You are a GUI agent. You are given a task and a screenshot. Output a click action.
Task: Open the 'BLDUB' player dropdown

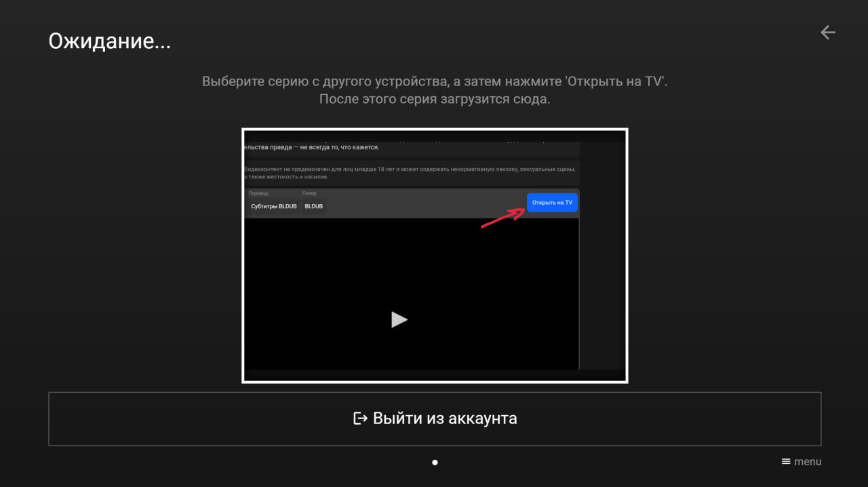(x=313, y=206)
